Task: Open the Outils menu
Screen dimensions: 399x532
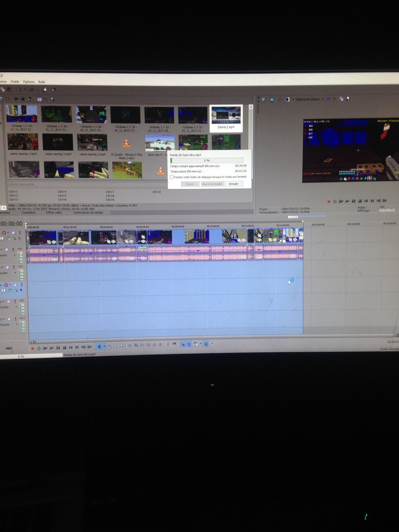Action: [15, 82]
